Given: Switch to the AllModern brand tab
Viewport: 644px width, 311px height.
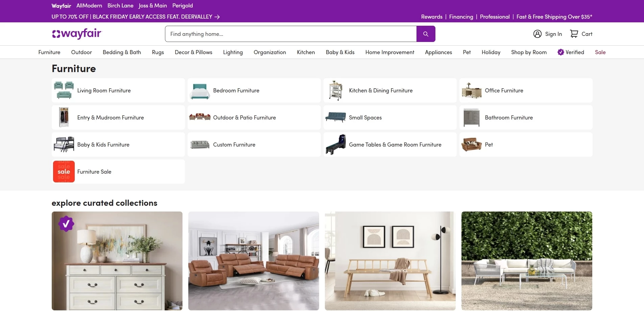Looking at the screenshot, I should pos(89,5).
